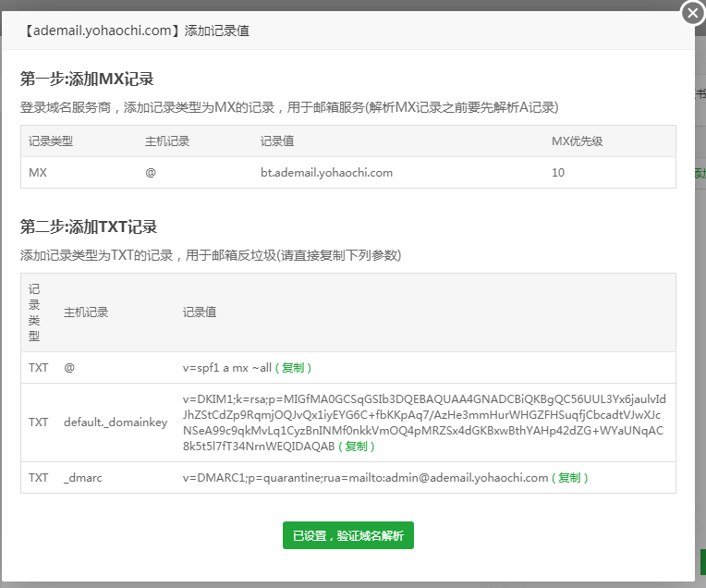This screenshot has height=588, width=706.
Task: Copy the DKIM record value
Action: coord(356,447)
